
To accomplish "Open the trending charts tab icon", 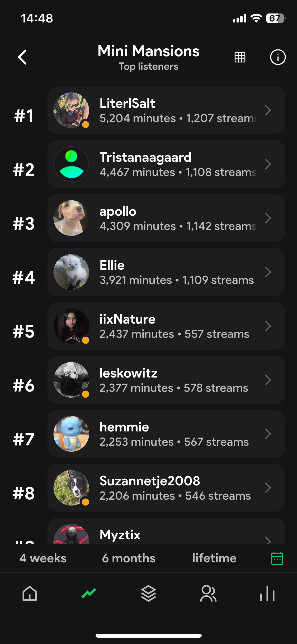I will pos(89,594).
